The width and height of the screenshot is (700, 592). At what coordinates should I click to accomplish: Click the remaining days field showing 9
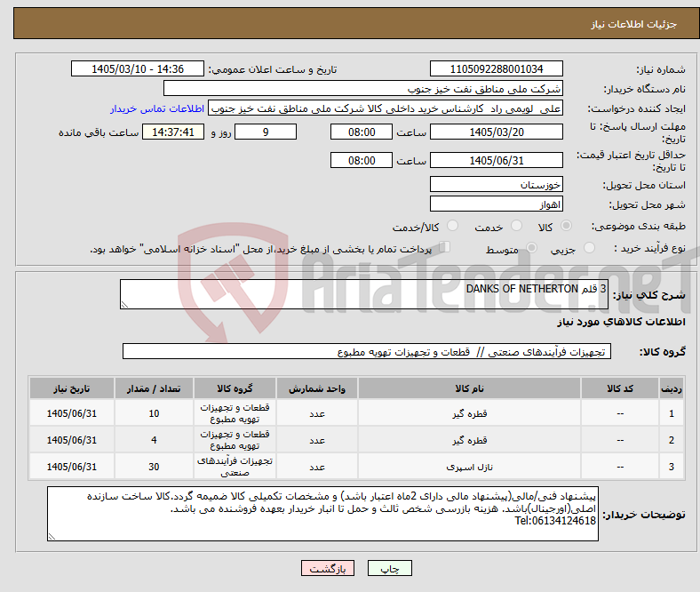point(266,132)
